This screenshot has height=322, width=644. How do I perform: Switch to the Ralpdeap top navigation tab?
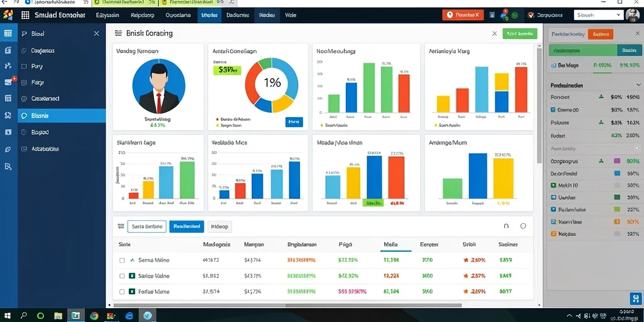(142, 15)
